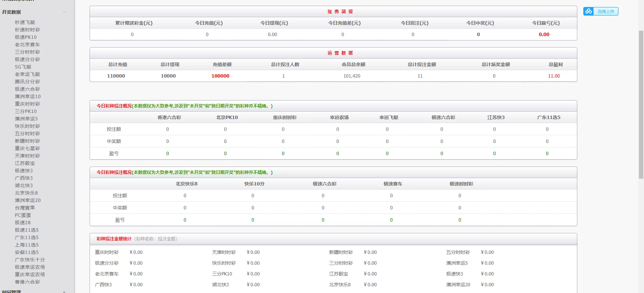Image resolution: width=644 pixels, height=293 pixels.
Task: Select 新疆时时彩 sidebar entry
Action: (x=27, y=141)
